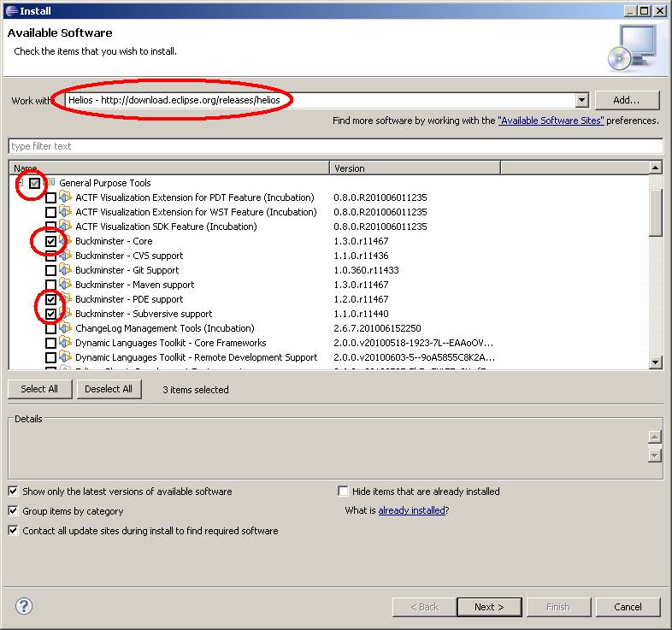The image size is (672, 630).
Task: Click the feature icon beside Dynamic Languages Toolkit - Remote Development
Action: tap(65, 357)
